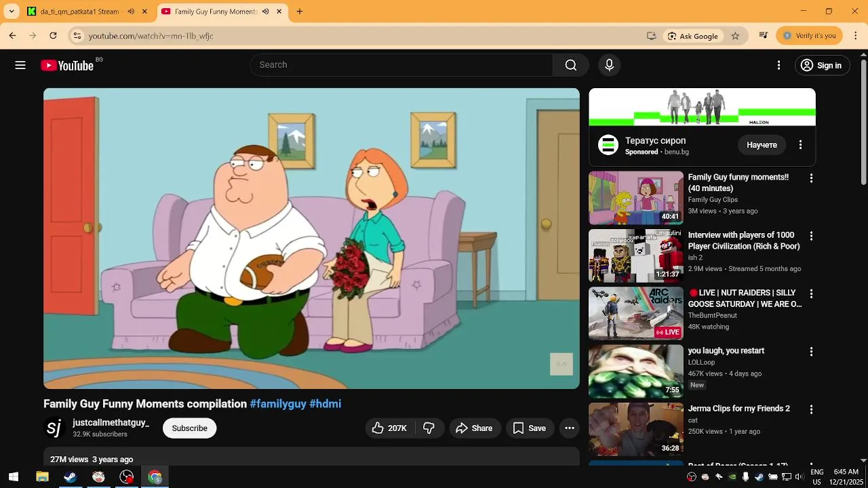This screenshot has width=868, height=488.
Task: Open the YouTube settings three-dot menu
Action: (x=778, y=65)
